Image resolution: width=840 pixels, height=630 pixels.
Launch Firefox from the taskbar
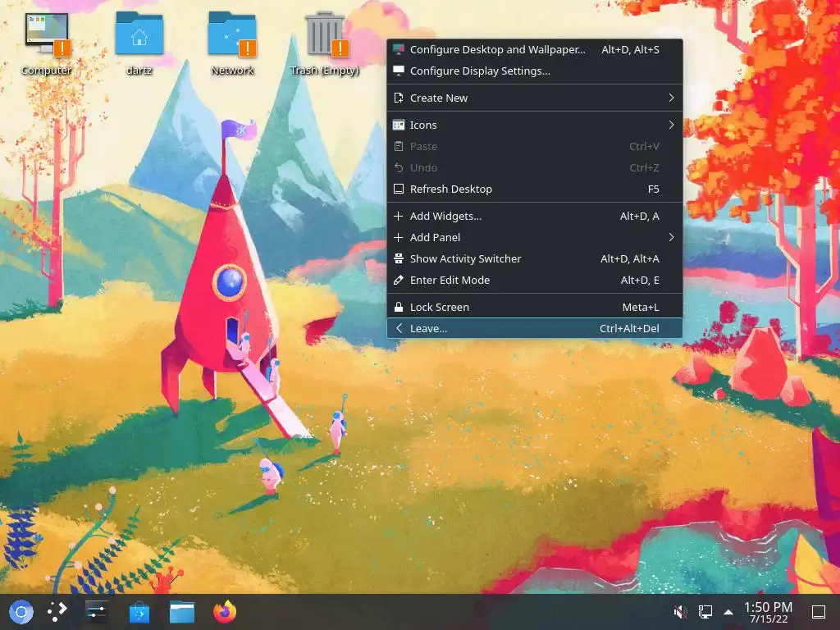(x=225, y=612)
